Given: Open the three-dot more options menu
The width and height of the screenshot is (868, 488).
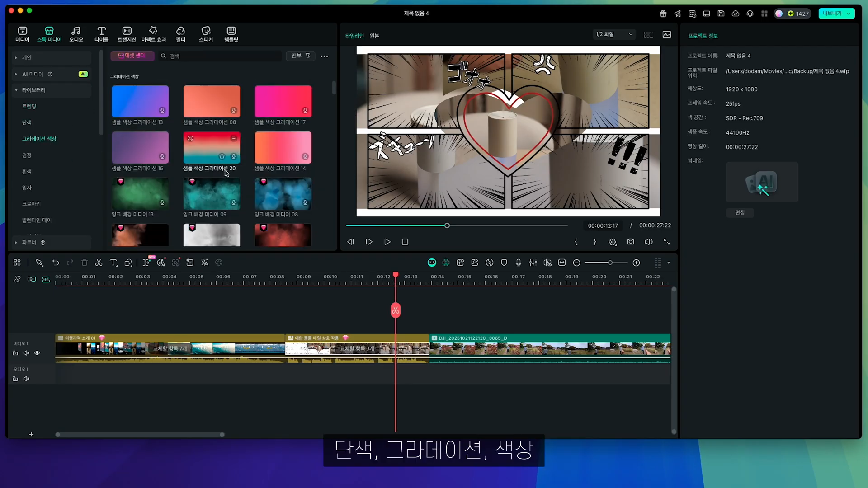Looking at the screenshot, I should click(x=324, y=56).
